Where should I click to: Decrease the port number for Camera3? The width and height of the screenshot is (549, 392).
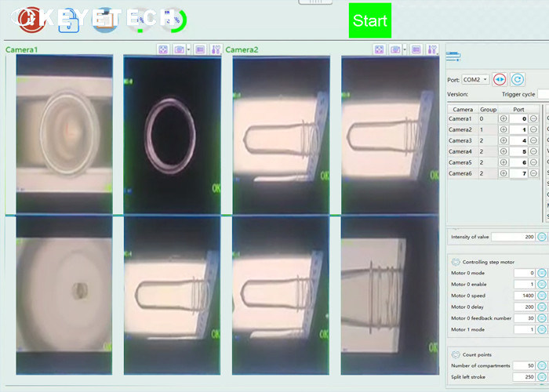pyautogui.click(x=533, y=140)
